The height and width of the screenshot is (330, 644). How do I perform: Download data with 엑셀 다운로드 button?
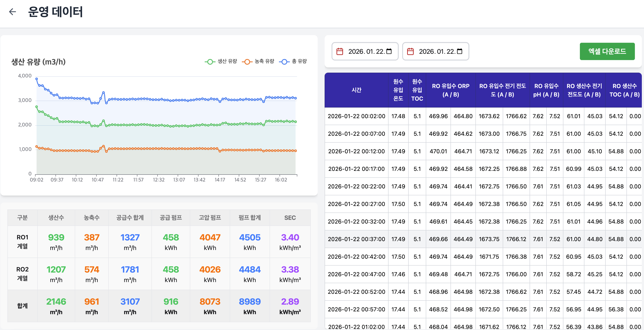pos(607,51)
